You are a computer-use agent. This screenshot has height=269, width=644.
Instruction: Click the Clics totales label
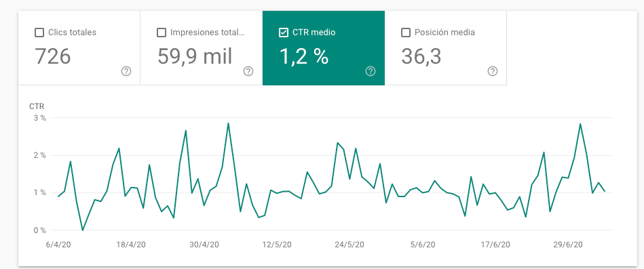click(73, 33)
